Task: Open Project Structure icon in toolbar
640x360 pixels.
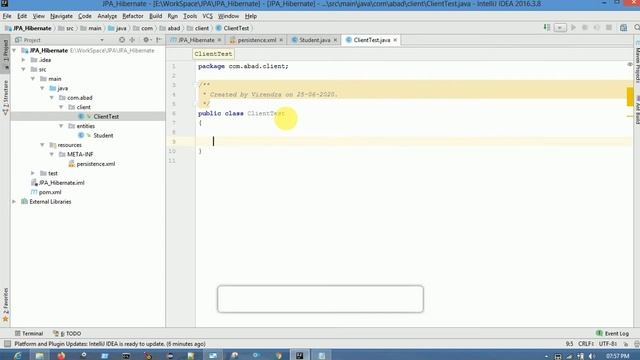Action: coord(623,28)
